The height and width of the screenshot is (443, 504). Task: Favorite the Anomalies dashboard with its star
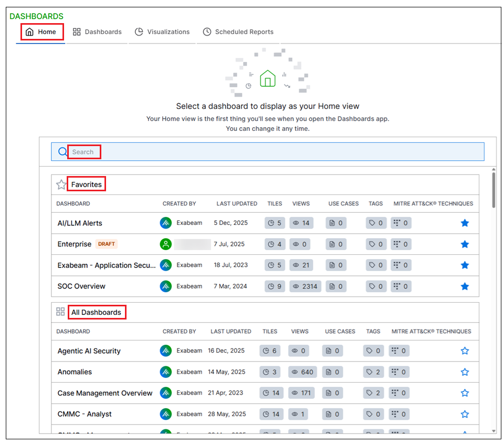tap(465, 372)
